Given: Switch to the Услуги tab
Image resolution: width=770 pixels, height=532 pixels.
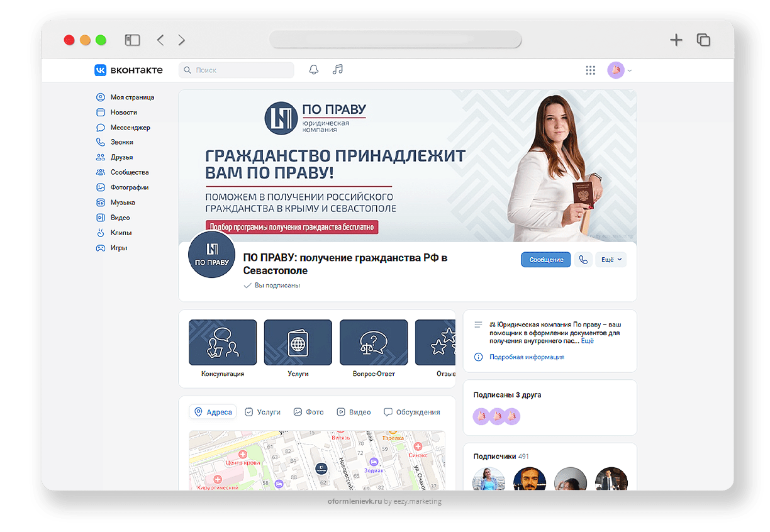Looking at the screenshot, I should coord(262,412).
